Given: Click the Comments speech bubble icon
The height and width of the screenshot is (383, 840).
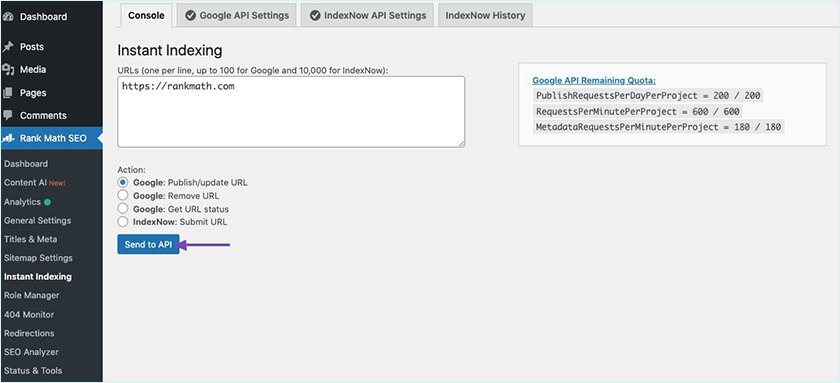Looking at the screenshot, I should coord(8,115).
